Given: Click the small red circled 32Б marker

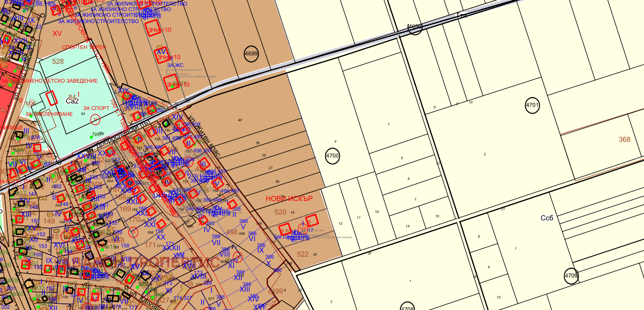Looking at the screenshot, I should pos(303,229).
